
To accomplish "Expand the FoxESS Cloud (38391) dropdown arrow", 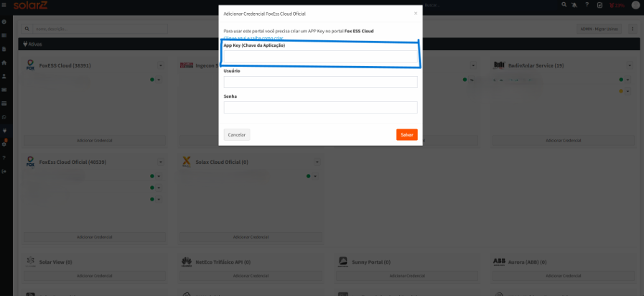I will 160,66.
